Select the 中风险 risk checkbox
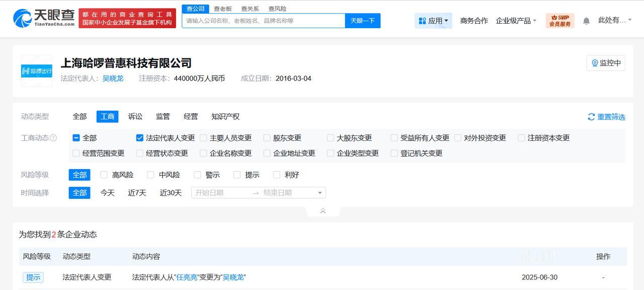Viewport: 644px width, 290px height. 150,175
